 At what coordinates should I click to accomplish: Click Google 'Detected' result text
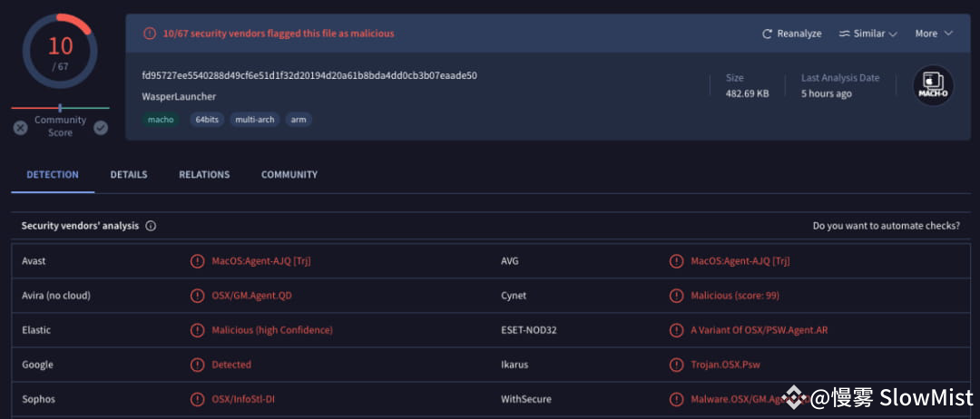pyautogui.click(x=231, y=364)
